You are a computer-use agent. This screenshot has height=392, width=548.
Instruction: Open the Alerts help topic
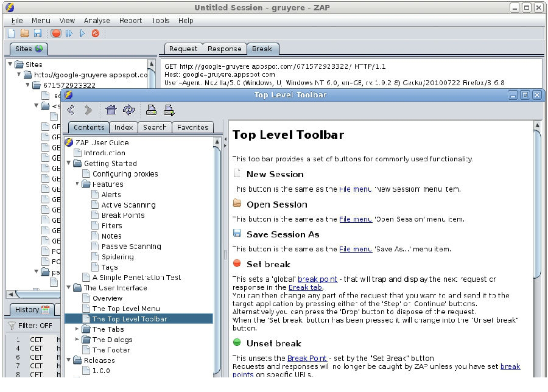pyautogui.click(x=111, y=195)
